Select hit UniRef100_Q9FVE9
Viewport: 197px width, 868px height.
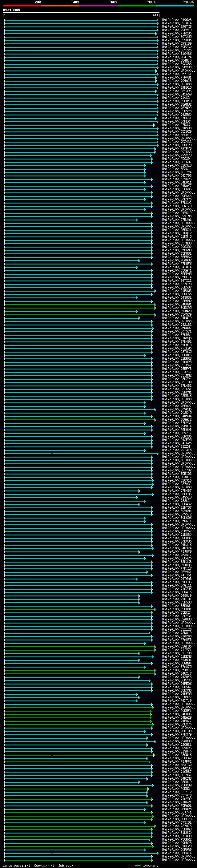176,30
